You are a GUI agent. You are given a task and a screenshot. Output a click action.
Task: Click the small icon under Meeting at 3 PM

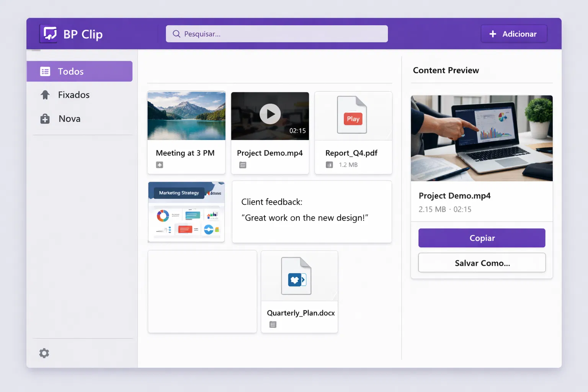pyautogui.click(x=160, y=165)
